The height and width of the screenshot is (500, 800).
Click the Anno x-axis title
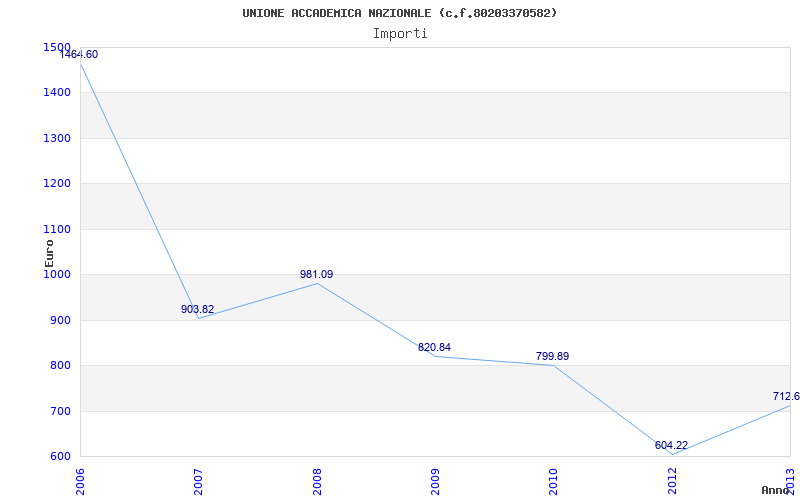[x=776, y=490]
